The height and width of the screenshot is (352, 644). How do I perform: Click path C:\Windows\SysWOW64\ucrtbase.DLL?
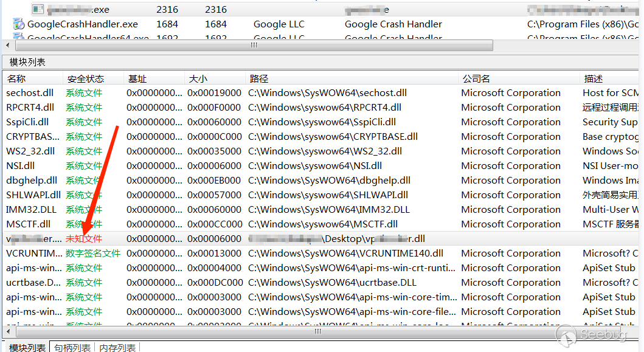point(332,283)
